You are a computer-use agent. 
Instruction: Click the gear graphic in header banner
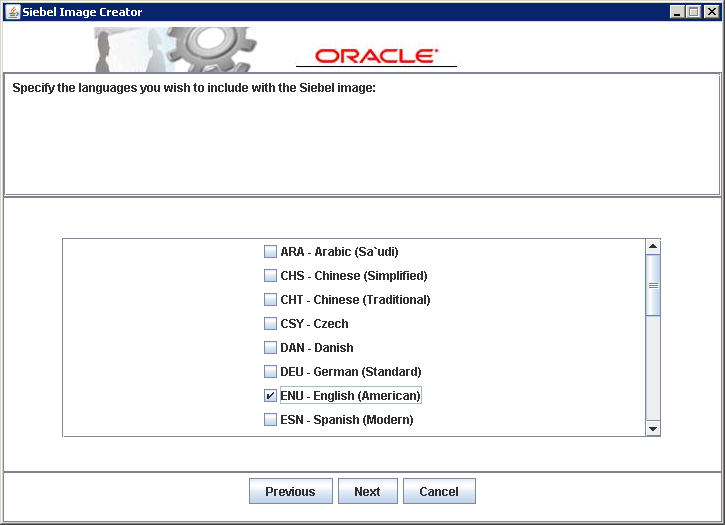point(211,49)
